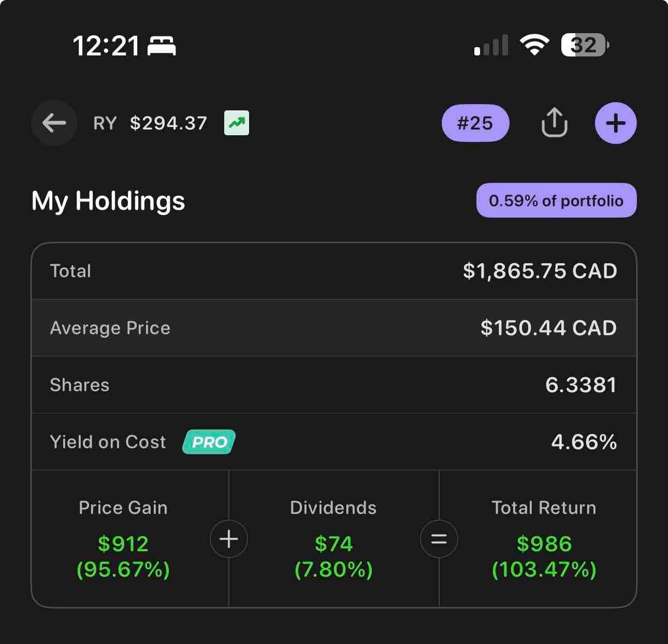Tap the battery indicator showing 32
Image resolution: width=668 pixels, height=644 pixels.
tap(585, 45)
